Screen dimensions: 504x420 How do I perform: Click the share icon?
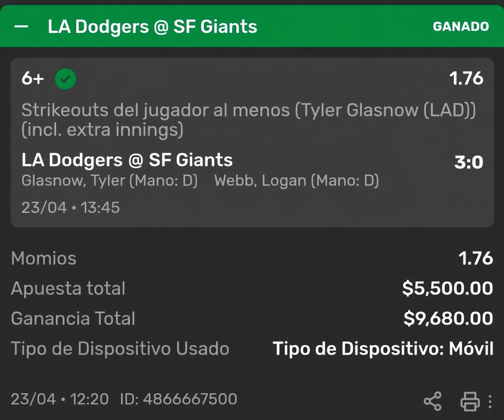coord(432,401)
